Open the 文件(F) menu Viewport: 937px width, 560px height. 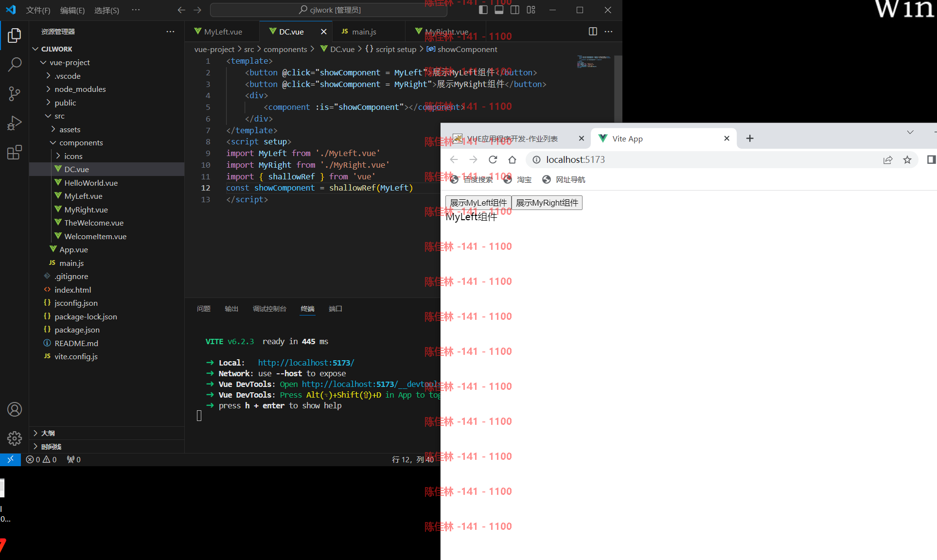click(38, 10)
